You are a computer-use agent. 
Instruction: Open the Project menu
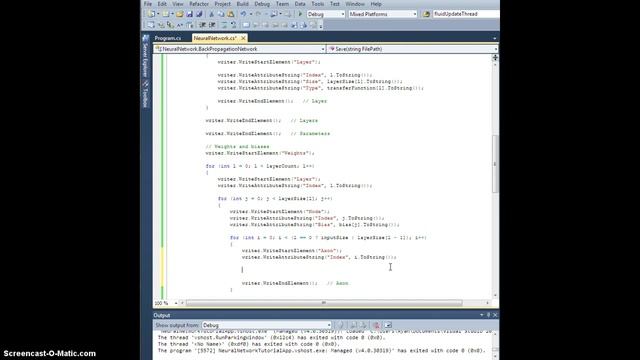coord(222,4)
